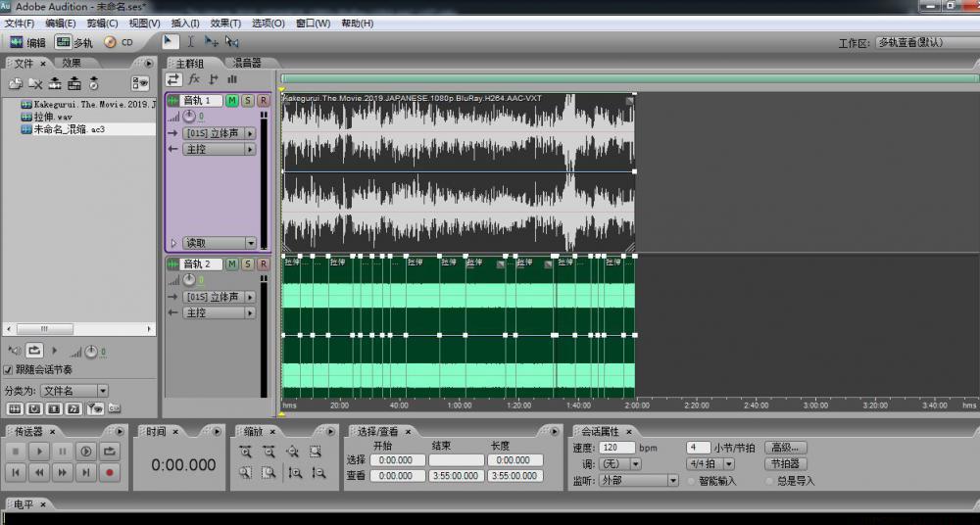The height and width of the screenshot is (525, 980).
Task: Switch to Edit view (编辑)
Action: [27, 42]
